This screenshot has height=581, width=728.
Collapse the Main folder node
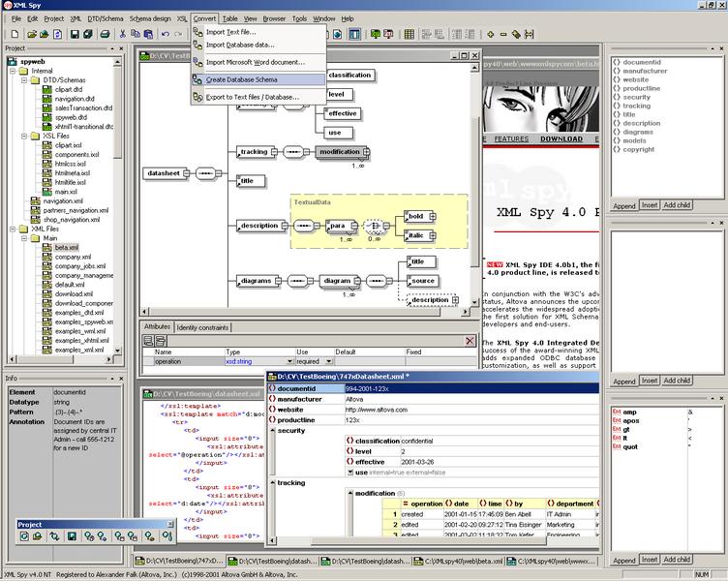pyautogui.click(x=24, y=238)
